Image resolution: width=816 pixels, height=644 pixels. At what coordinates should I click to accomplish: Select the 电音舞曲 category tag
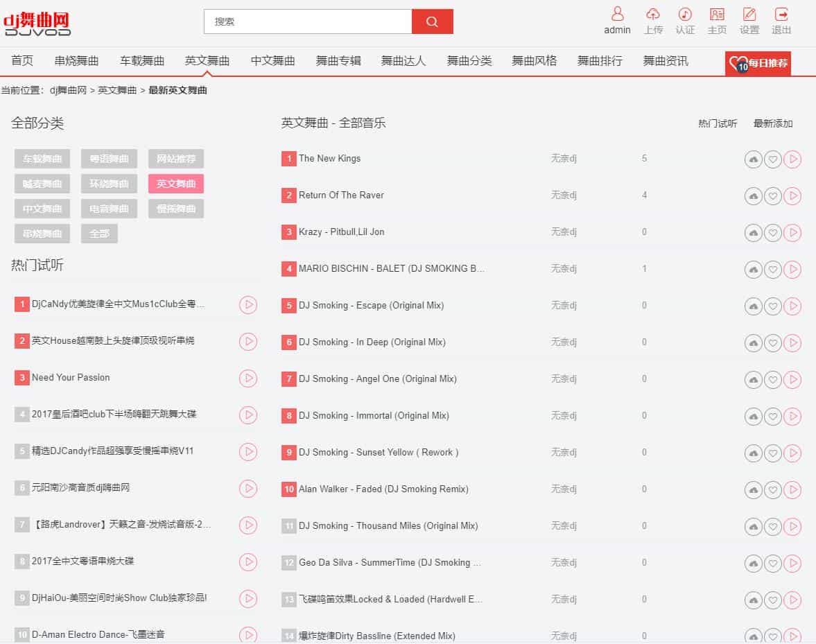109,209
